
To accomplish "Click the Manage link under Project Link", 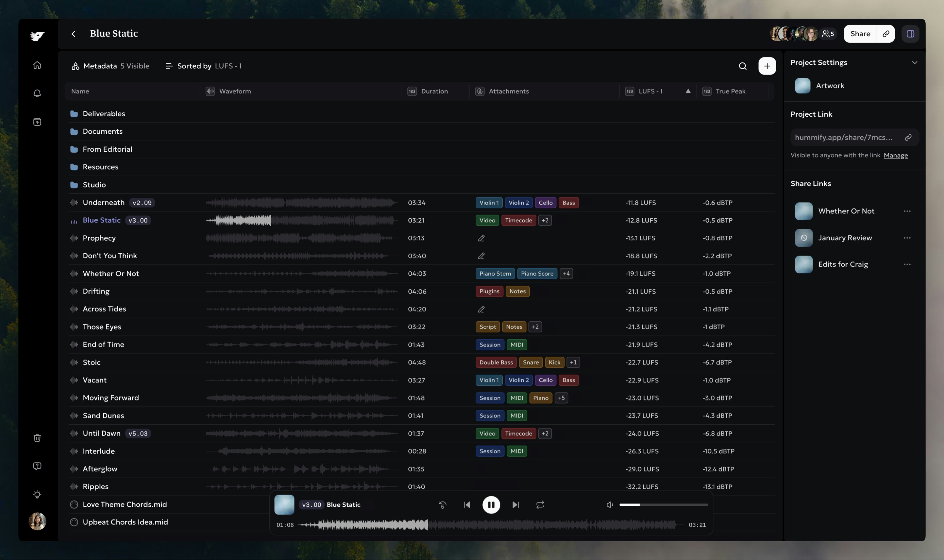I will pos(895,156).
